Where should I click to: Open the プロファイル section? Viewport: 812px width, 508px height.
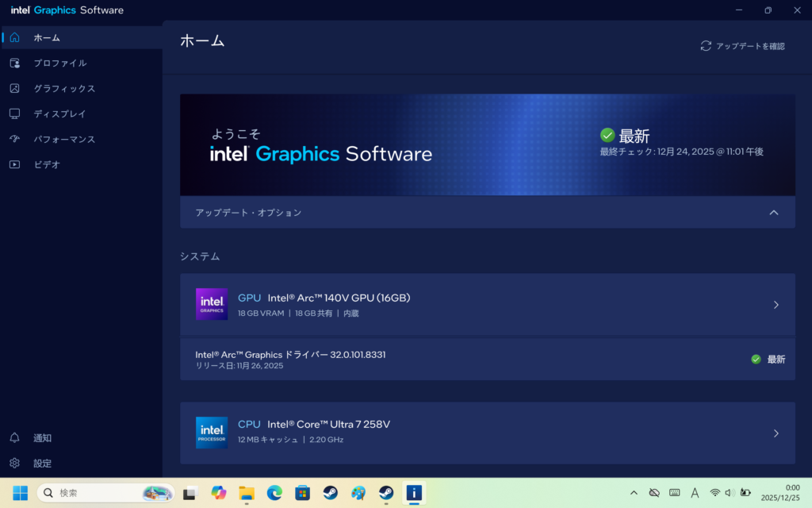(59, 63)
